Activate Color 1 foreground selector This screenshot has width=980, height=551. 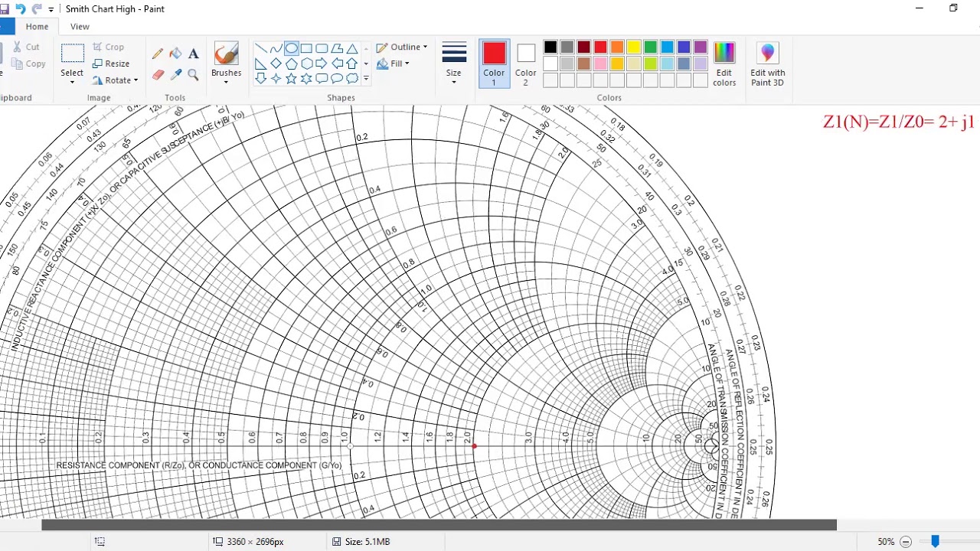[494, 64]
